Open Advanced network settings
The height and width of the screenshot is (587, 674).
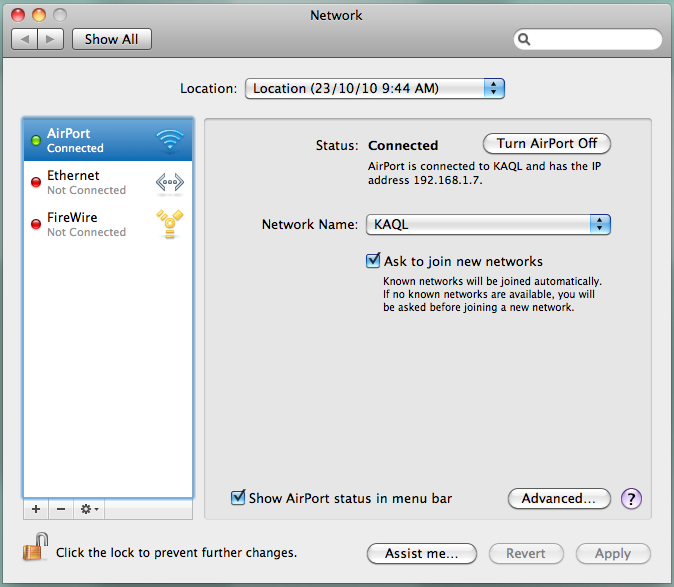click(559, 498)
